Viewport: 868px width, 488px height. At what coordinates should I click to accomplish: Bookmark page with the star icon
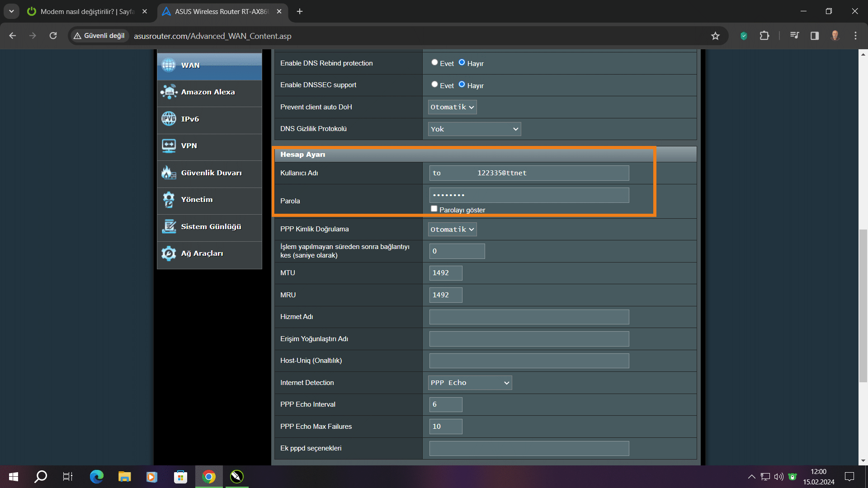click(715, 36)
